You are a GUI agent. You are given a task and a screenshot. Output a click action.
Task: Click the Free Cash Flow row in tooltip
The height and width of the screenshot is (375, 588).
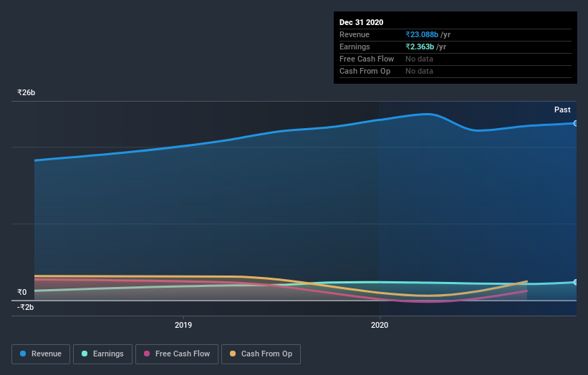click(x=456, y=59)
